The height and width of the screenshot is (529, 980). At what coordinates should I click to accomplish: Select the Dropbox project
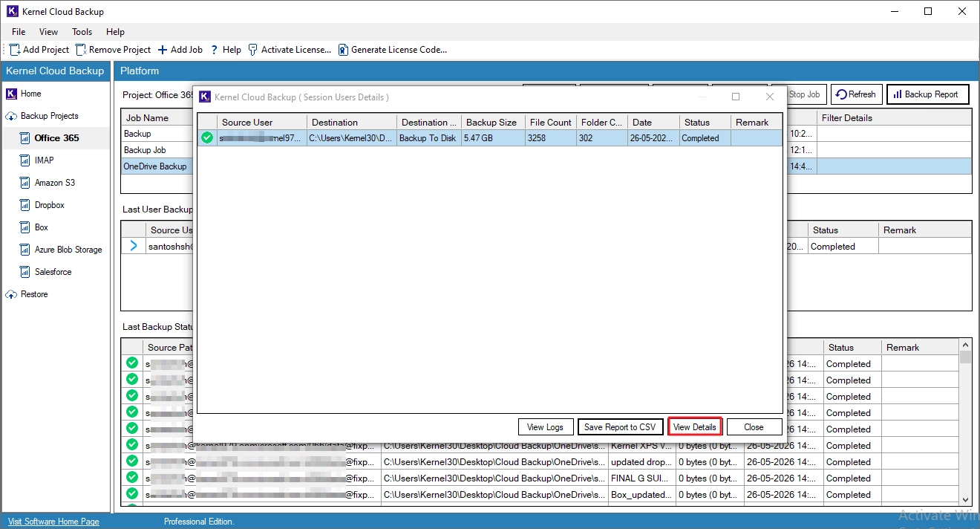point(50,205)
